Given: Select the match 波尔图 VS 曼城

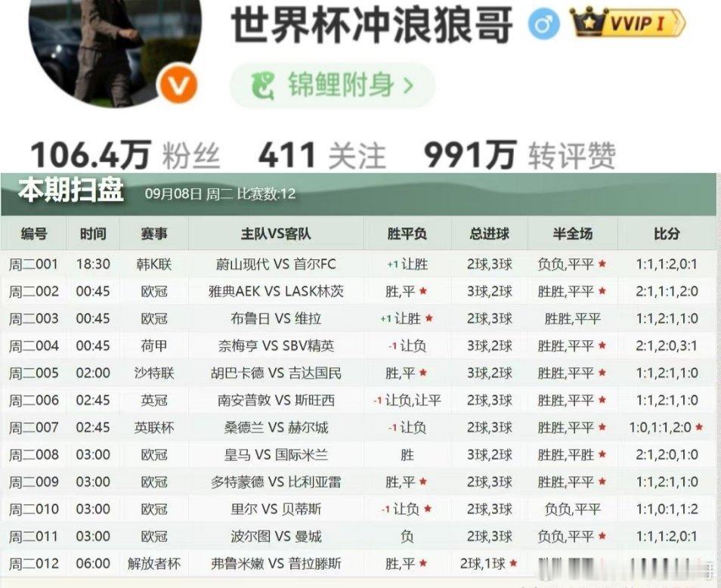Looking at the screenshot, I should coord(276,536).
